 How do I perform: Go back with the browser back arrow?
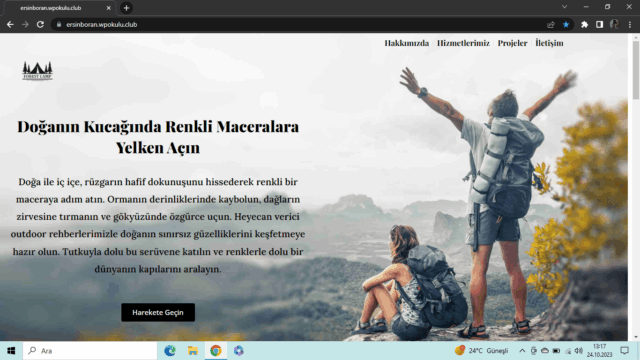(x=10, y=24)
